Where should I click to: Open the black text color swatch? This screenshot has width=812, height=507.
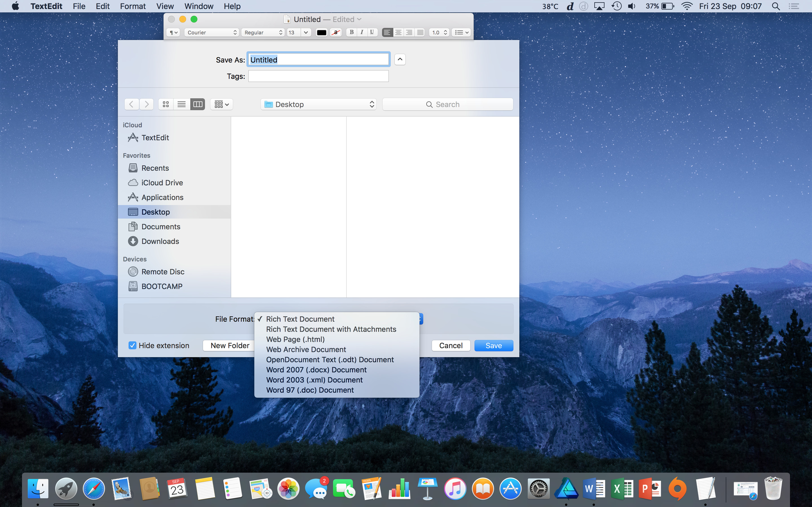tap(321, 32)
